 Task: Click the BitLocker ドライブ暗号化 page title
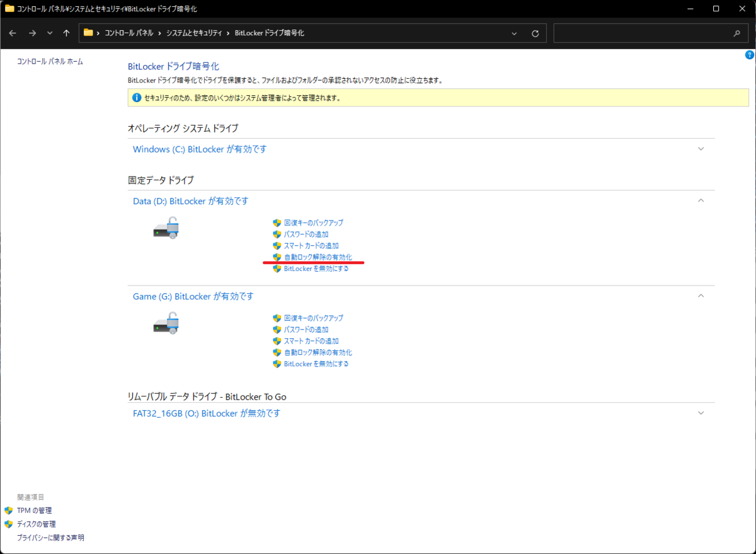point(173,66)
